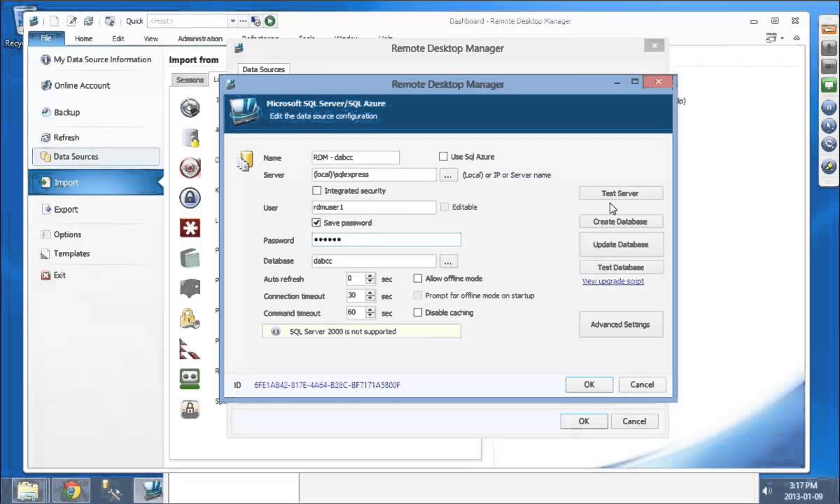Click the Edit pencil icon in quick toolbar
The image size is (840, 504).
(72, 22)
